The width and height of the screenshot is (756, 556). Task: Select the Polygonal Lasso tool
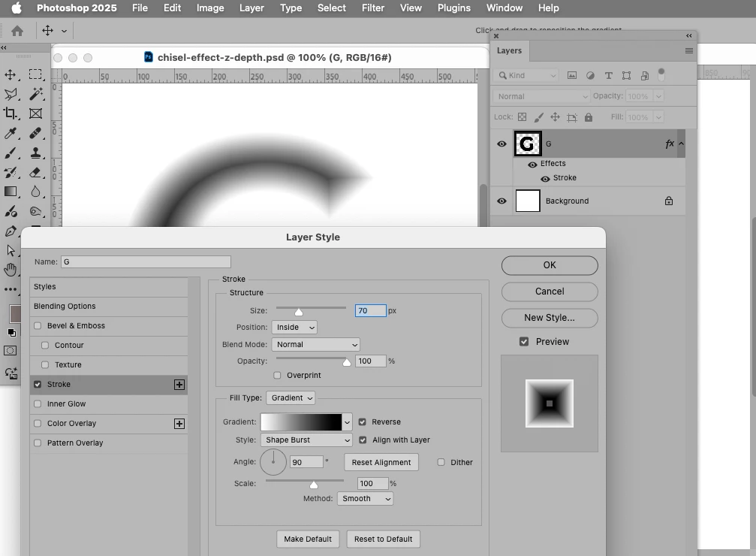[x=10, y=94]
